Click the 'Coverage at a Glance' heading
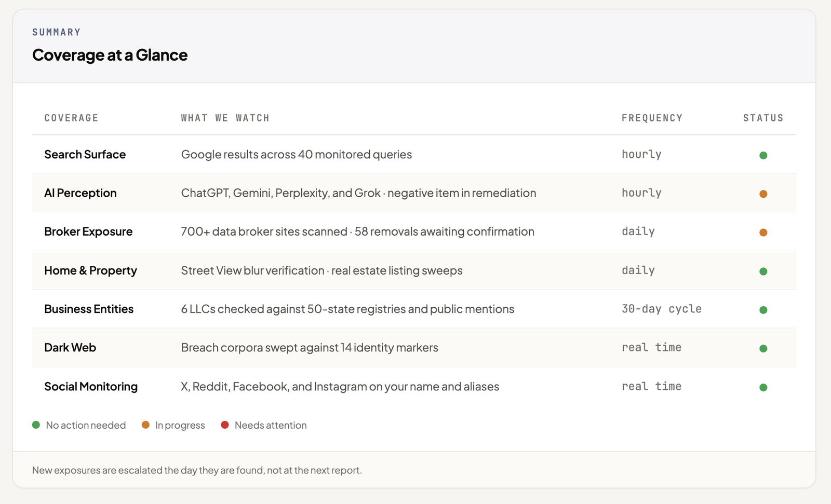The image size is (831, 504). [x=110, y=55]
